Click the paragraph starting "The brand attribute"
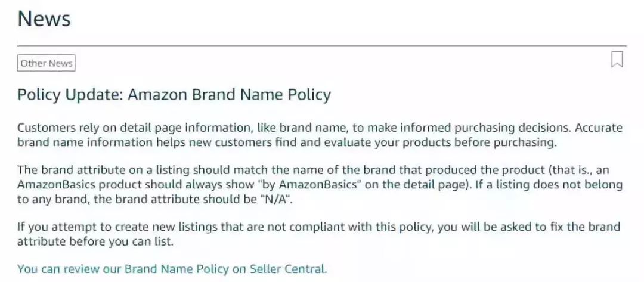The height and width of the screenshot is (282, 644). (x=320, y=185)
